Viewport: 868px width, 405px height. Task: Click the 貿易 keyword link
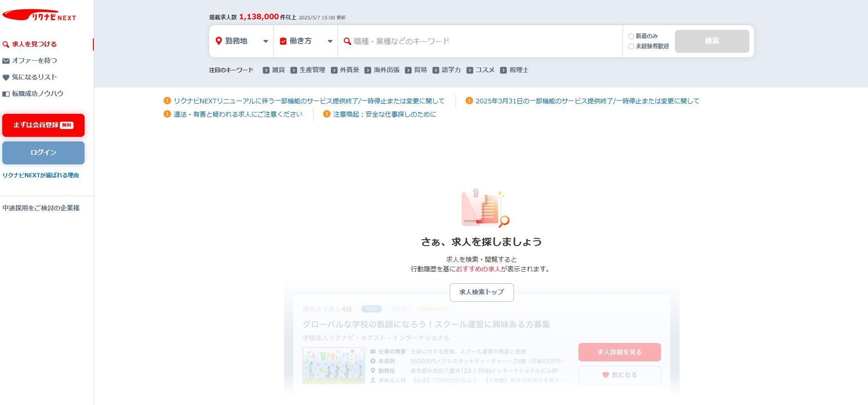(x=420, y=70)
